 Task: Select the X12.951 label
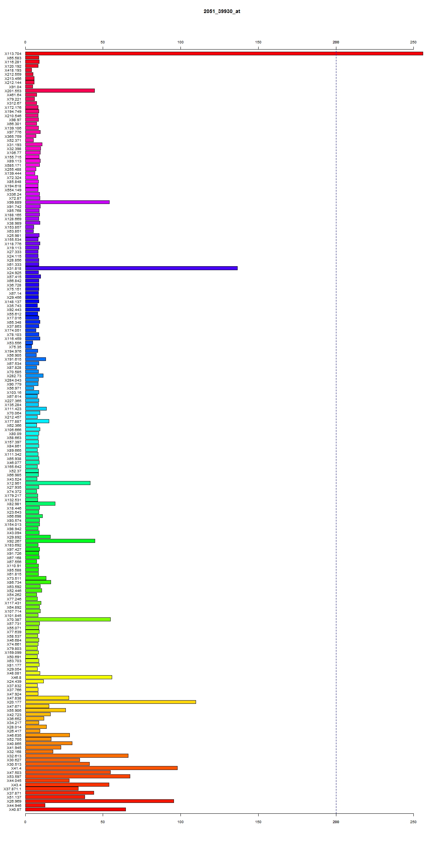tap(14, 483)
